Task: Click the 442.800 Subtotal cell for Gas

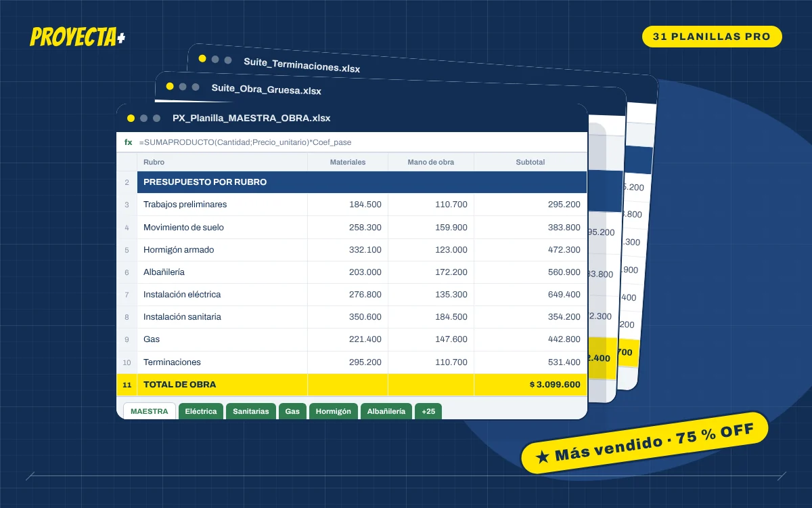Action: coord(531,339)
